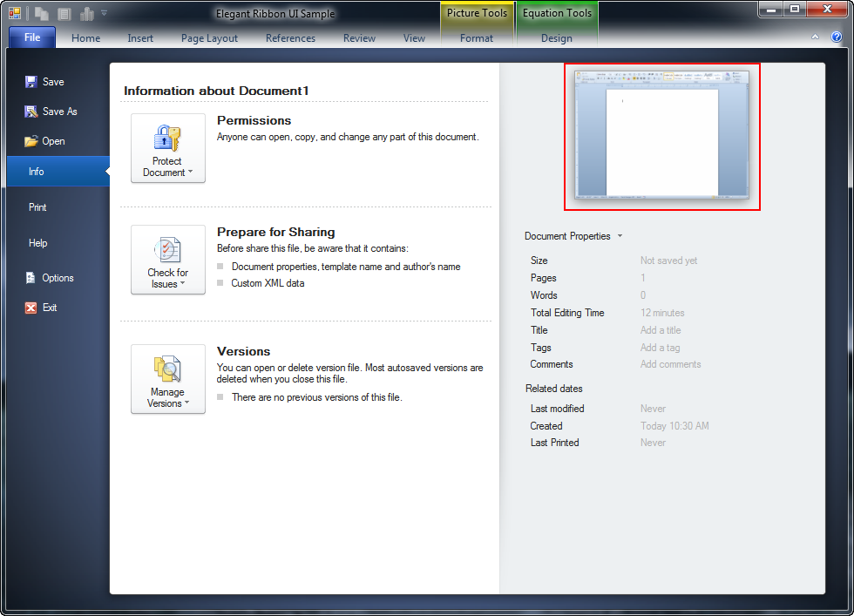
Task: Click the Open folder icon
Action: tap(31, 141)
